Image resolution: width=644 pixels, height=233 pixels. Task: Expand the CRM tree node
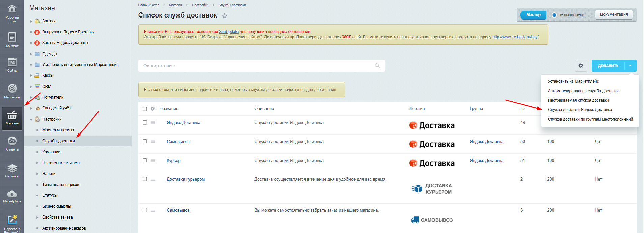tap(31, 87)
